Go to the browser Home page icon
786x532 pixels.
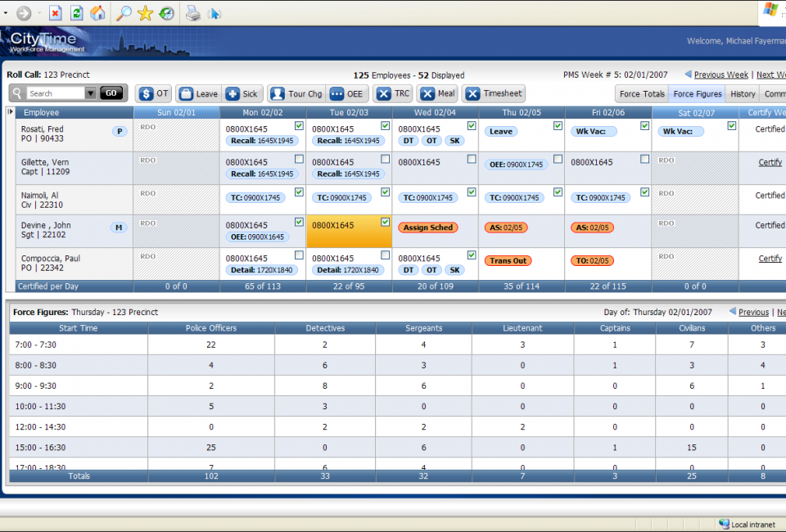coord(97,13)
